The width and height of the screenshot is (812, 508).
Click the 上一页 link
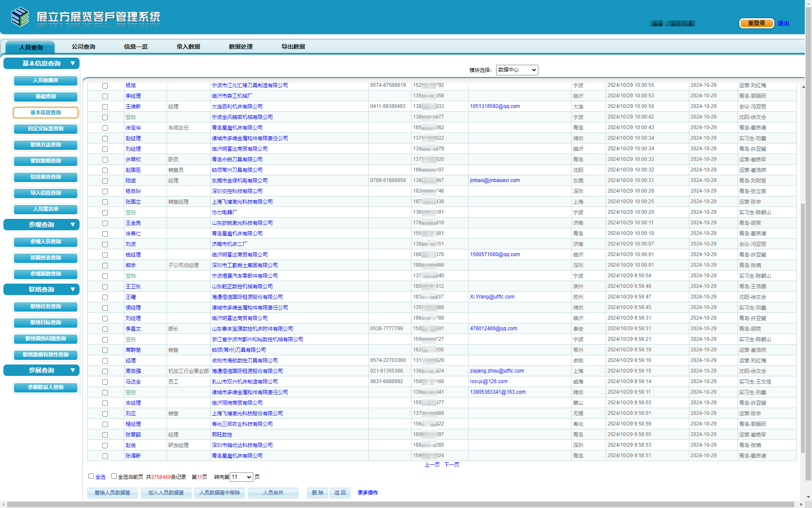pyautogui.click(x=432, y=465)
